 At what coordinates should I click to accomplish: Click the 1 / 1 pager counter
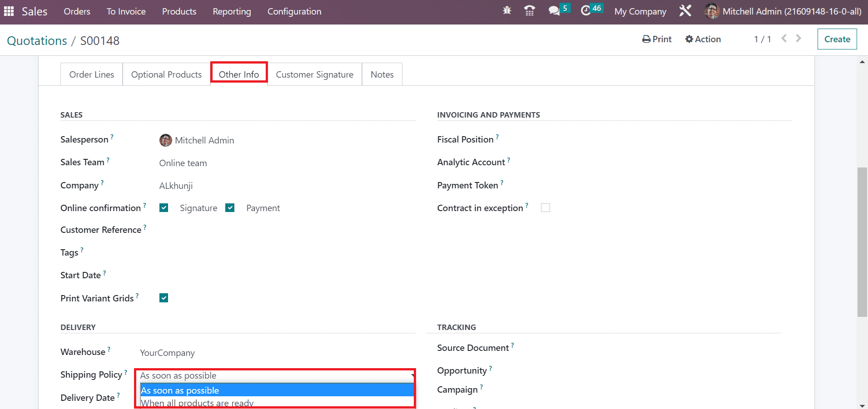click(x=762, y=39)
